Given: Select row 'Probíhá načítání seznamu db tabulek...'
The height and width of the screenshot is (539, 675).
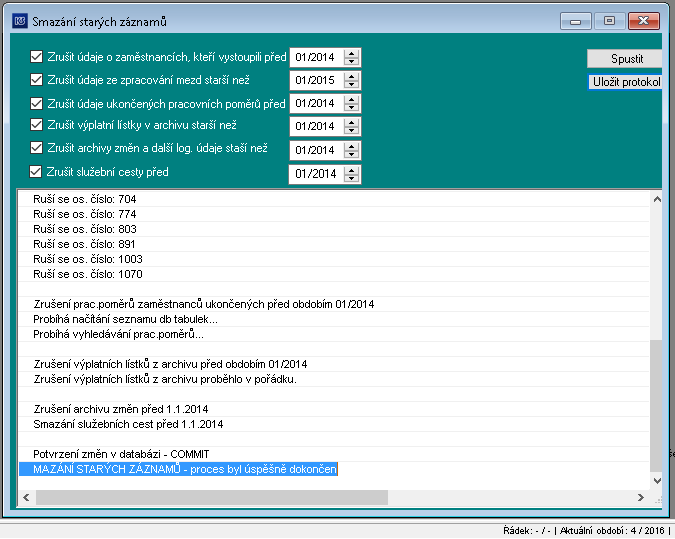Looking at the screenshot, I should pyautogui.click(x=334, y=319).
